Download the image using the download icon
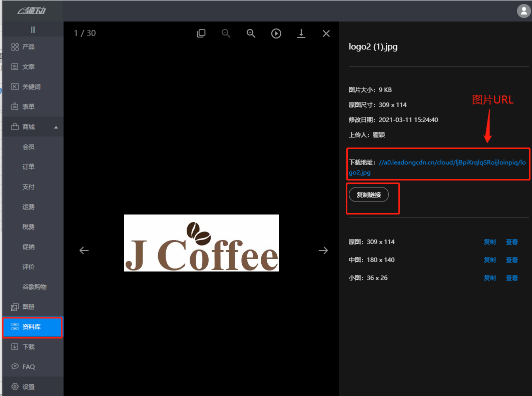532x396 pixels. (301, 33)
